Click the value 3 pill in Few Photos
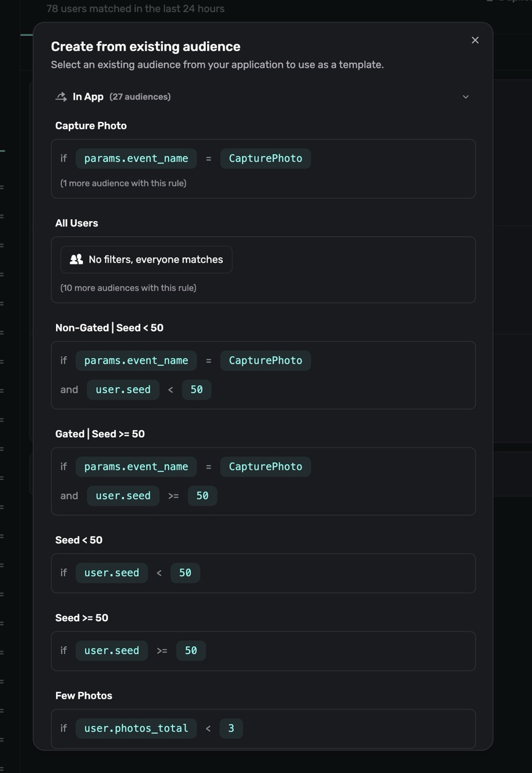 [231, 728]
